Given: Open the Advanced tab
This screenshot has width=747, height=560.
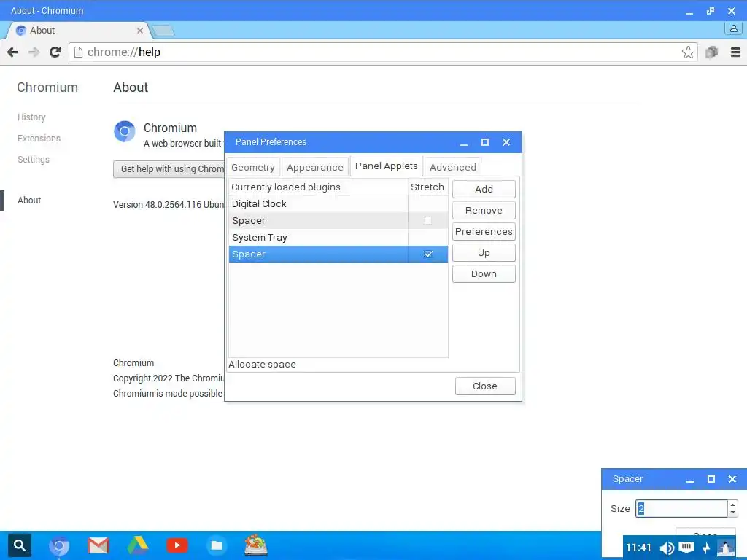Looking at the screenshot, I should (x=452, y=167).
